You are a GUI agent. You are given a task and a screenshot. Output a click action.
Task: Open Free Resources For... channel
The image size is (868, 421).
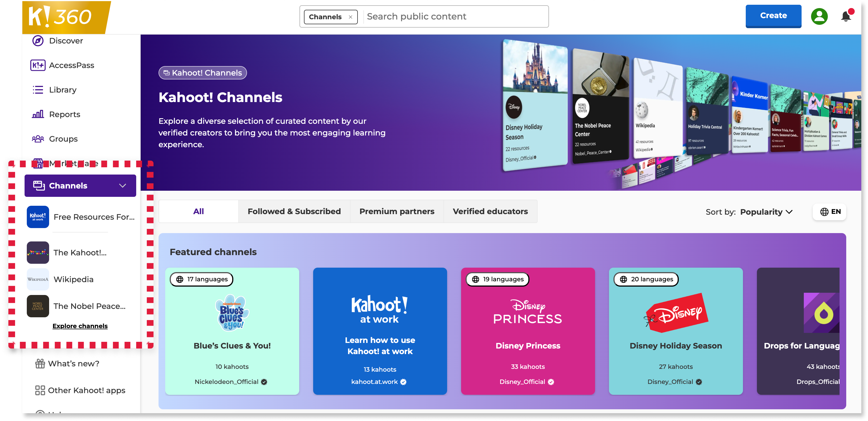click(81, 217)
